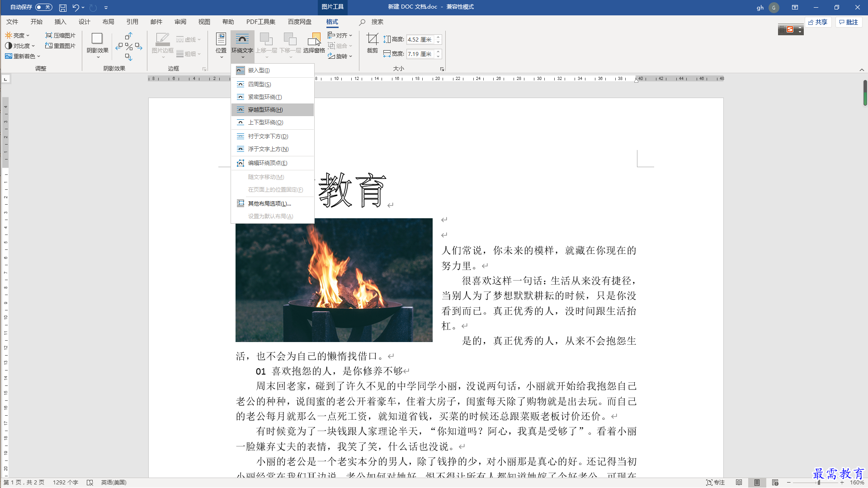Click the 1292 个字 word count
Viewport: 868px width, 488px height.
click(x=66, y=483)
